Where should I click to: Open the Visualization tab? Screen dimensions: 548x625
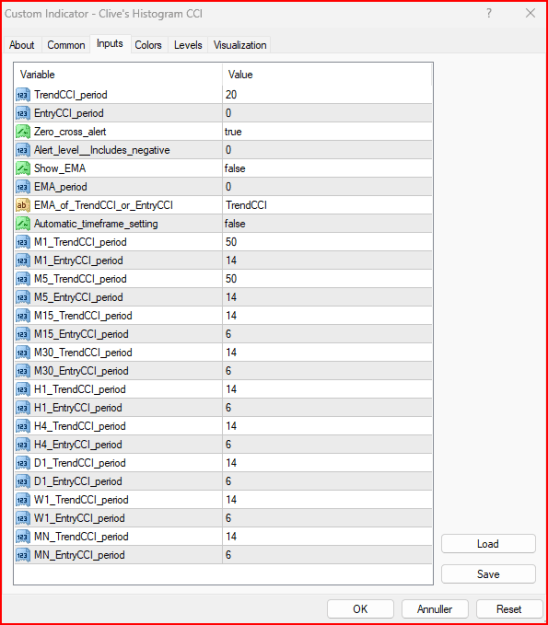click(x=240, y=45)
